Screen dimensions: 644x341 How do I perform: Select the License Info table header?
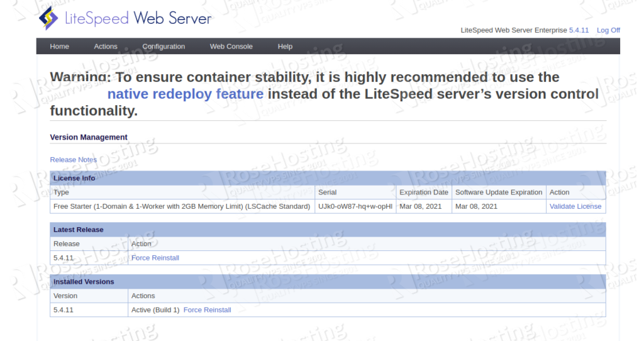click(x=328, y=178)
